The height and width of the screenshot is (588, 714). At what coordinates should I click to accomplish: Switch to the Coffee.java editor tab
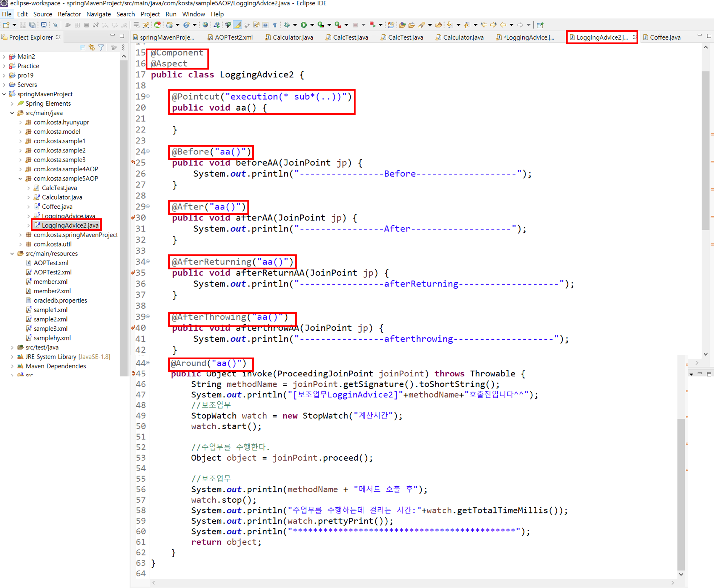tap(664, 37)
